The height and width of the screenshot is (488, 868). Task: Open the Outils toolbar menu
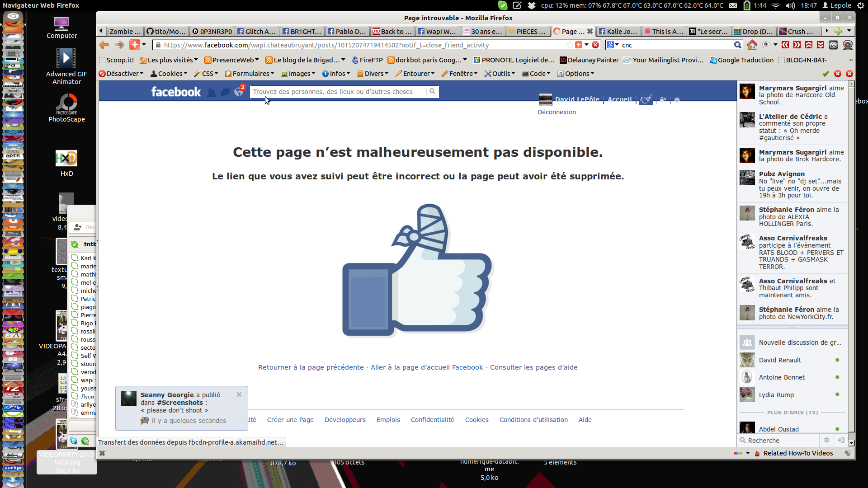tap(500, 74)
